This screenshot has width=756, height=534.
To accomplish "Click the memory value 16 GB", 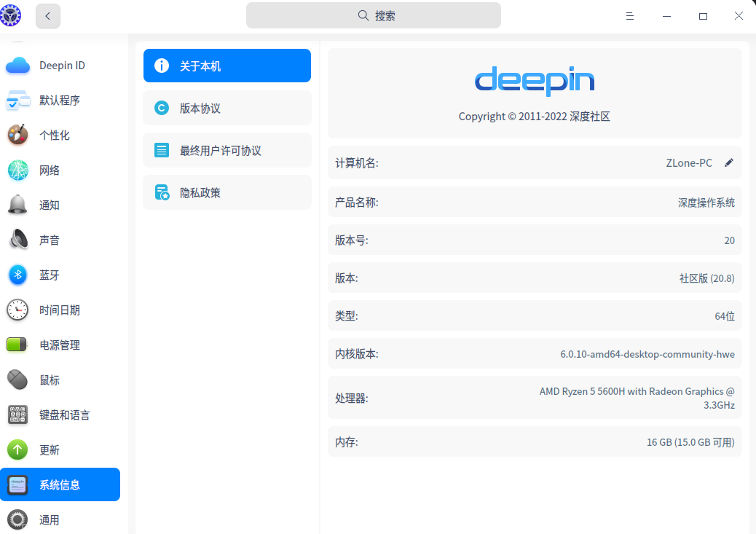I will pos(690,442).
